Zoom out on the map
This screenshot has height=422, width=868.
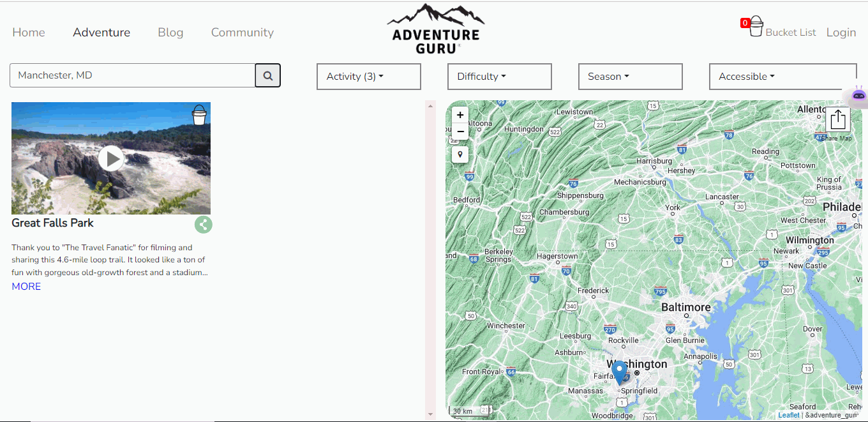(x=460, y=132)
